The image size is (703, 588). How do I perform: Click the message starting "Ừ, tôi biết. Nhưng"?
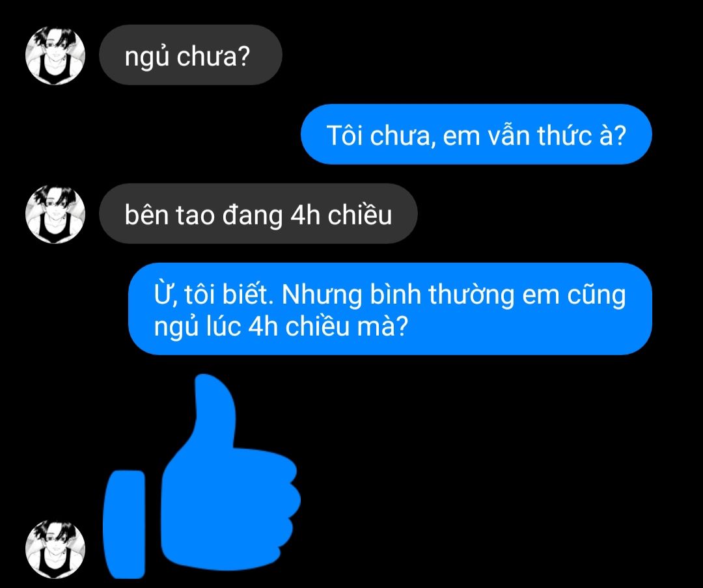click(x=390, y=309)
